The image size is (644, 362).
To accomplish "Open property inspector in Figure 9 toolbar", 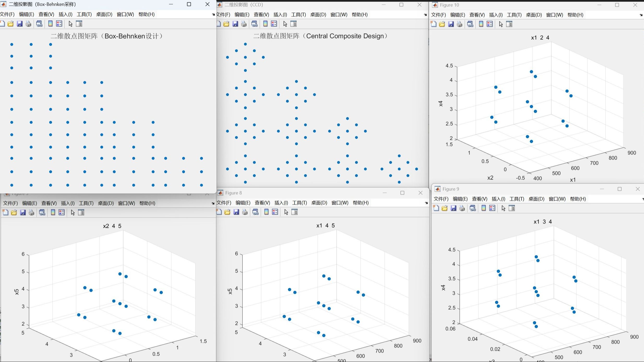I will pos(512,208).
